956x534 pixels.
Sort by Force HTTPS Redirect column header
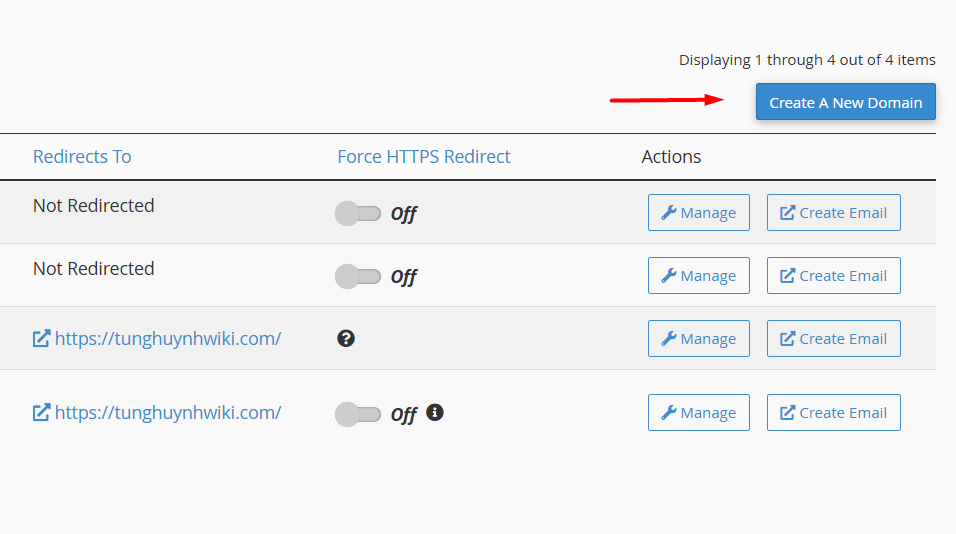(424, 157)
